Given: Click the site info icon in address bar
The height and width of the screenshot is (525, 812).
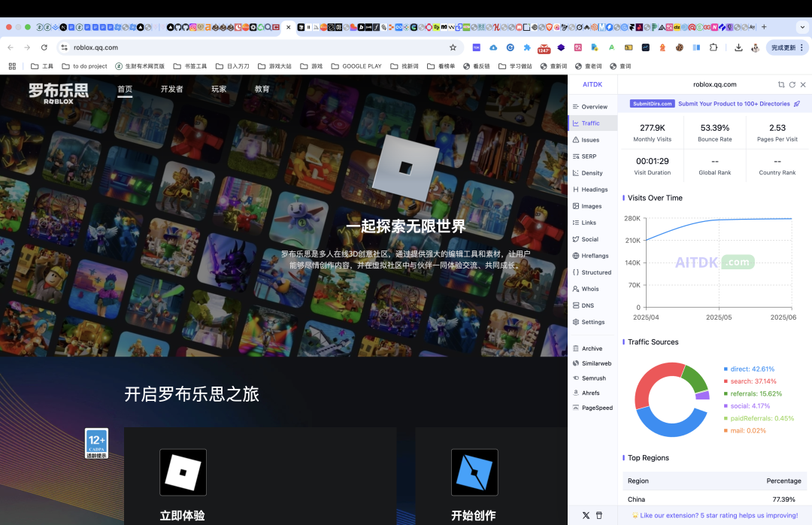Looking at the screenshot, I should [x=64, y=47].
